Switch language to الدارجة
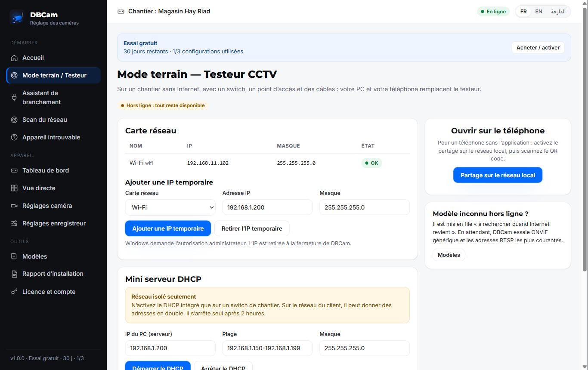Image resolution: width=588 pixels, height=370 pixels. click(558, 12)
